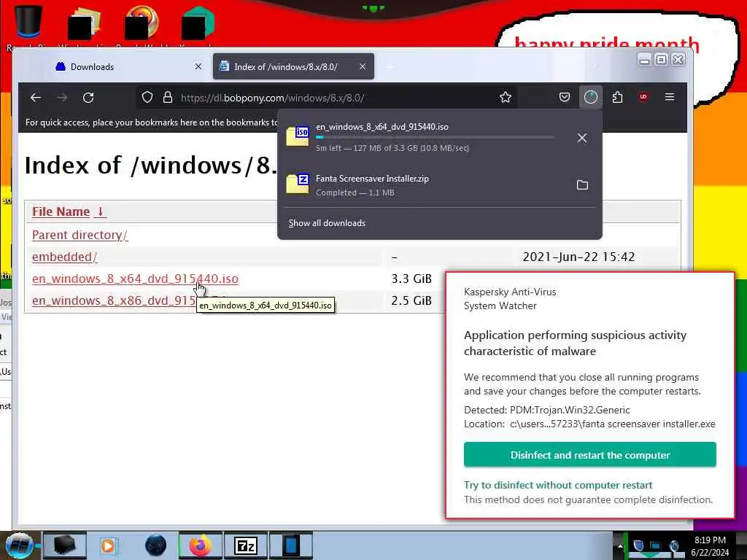Viewport: 747px width, 560px height.
Task: Open the black box taskbar icon
Action: click(x=65, y=545)
